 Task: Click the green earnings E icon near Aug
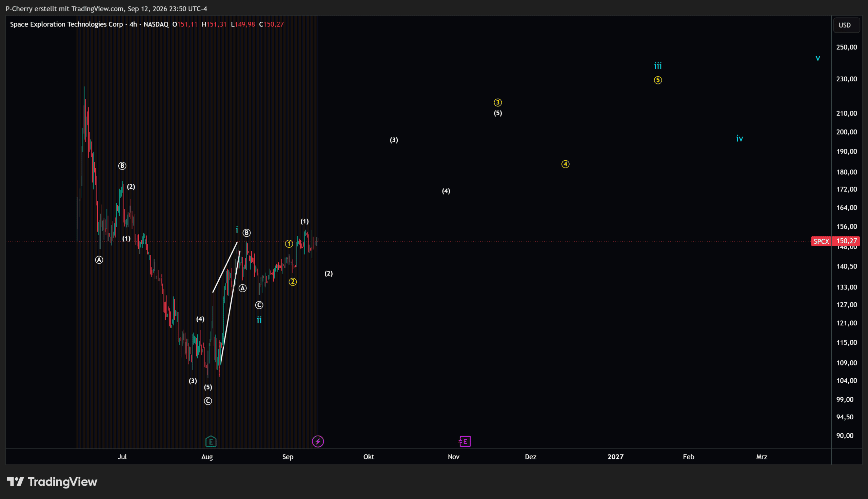[x=211, y=441]
